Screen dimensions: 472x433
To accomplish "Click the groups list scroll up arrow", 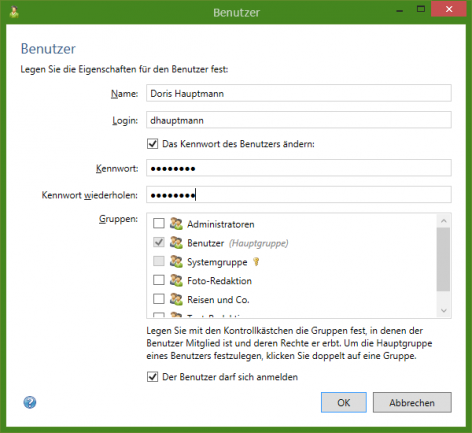I will point(443,221).
